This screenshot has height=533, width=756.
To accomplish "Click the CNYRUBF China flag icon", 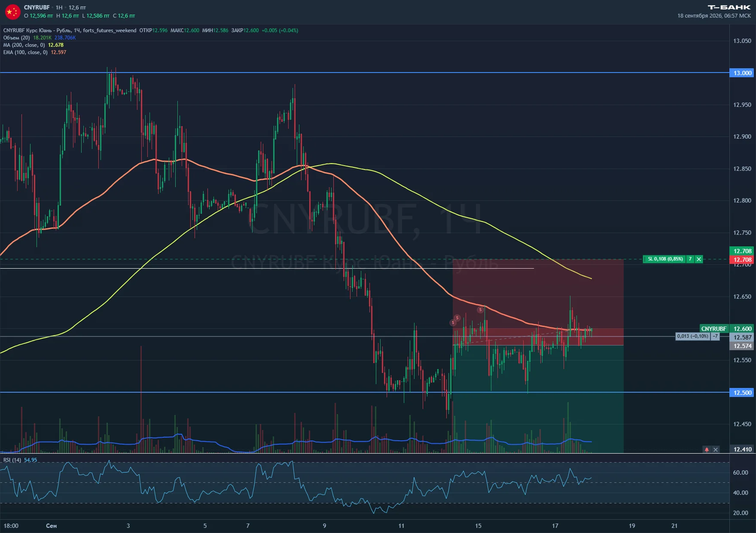I will [x=12, y=12].
